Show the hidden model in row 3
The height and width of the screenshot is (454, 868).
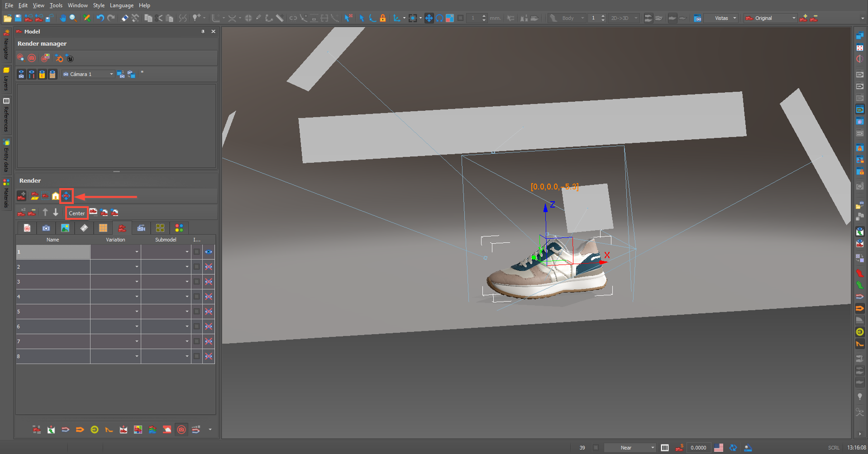point(209,282)
